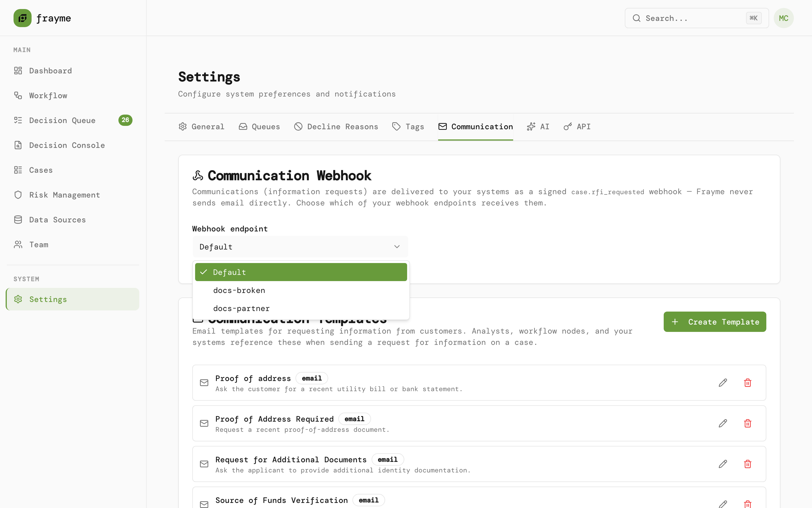Click the ⌘K shortcut badge
This screenshot has height=508, width=812.
pyautogui.click(x=754, y=18)
